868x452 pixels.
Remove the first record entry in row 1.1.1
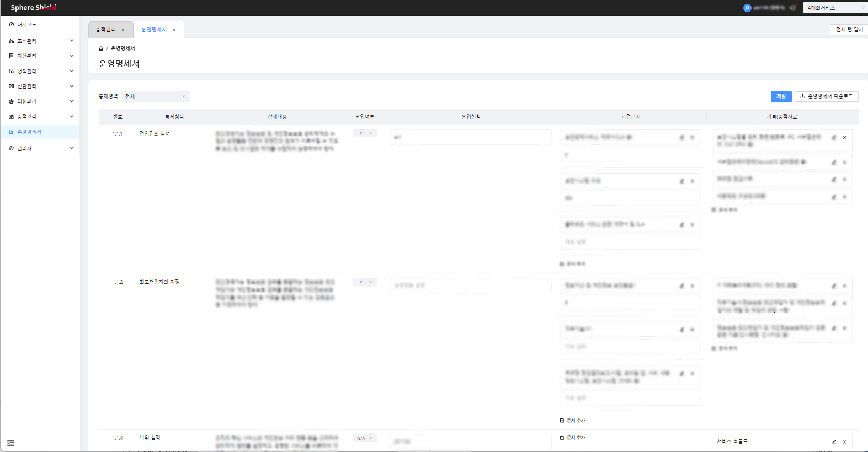click(844, 137)
